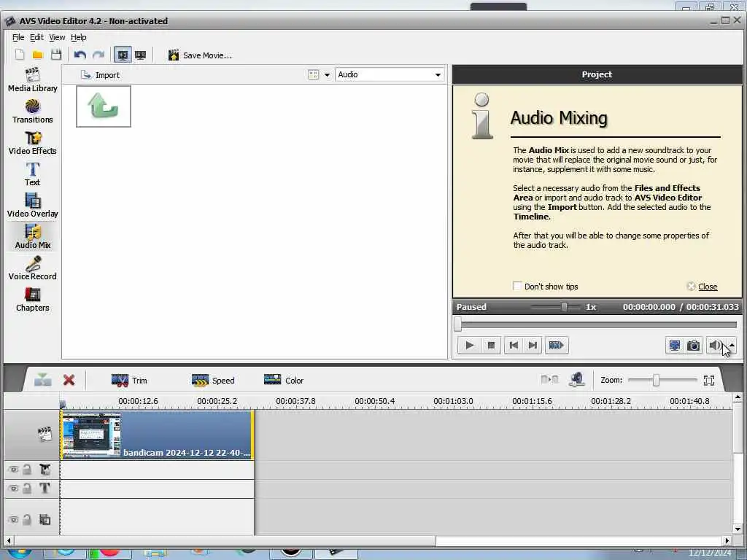Viewport: 747px width, 560px height.
Task: Click the green import arrow thumbnail
Action: 104,106
